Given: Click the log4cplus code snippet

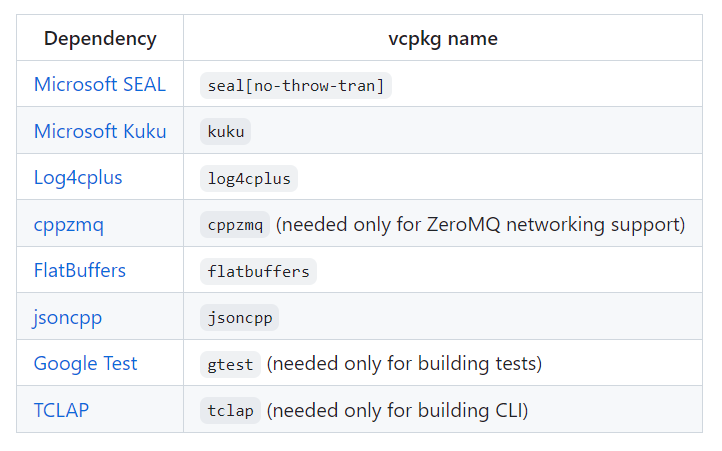Looking at the screenshot, I should pos(248,179).
